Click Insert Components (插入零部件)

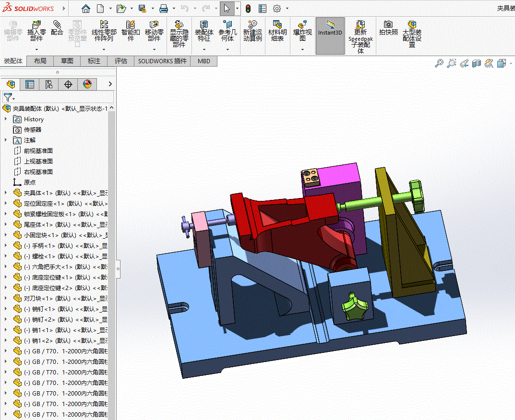(36, 32)
